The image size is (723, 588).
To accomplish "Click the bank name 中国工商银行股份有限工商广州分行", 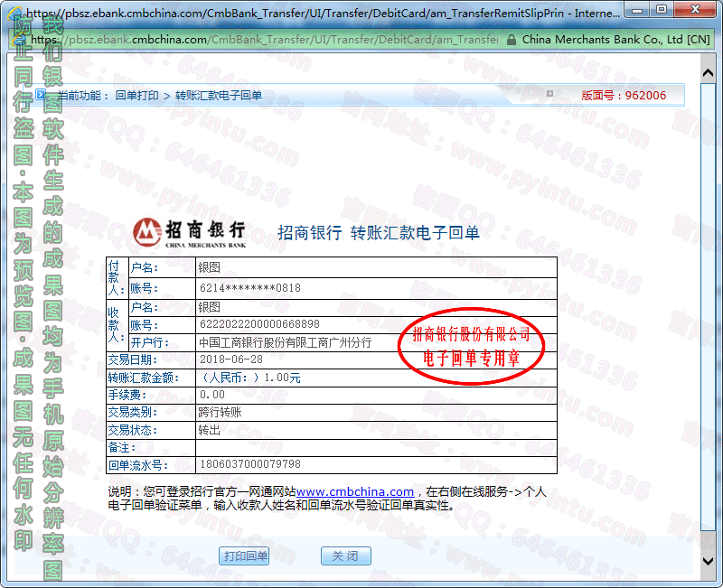I will tap(285, 342).
